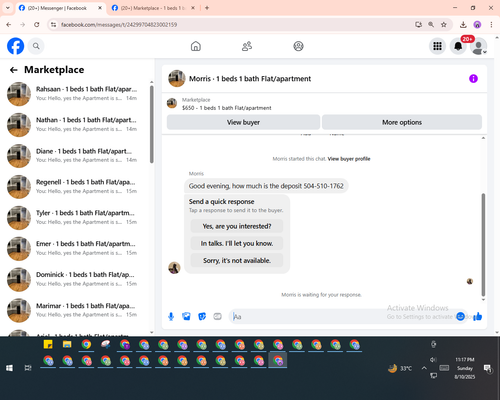Image resolution: width=500 pixels, height=400 pixels.
Task: Click the message input field Aa
Action: click(343, 316)
